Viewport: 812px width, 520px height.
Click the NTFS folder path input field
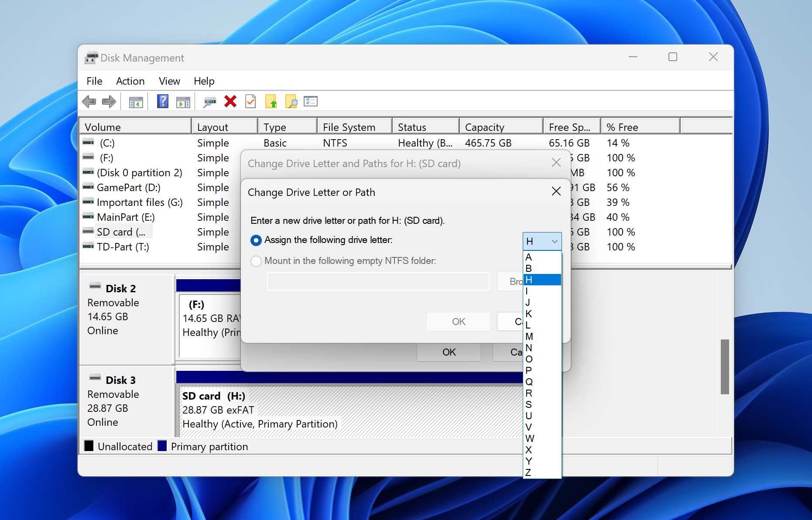378,281
